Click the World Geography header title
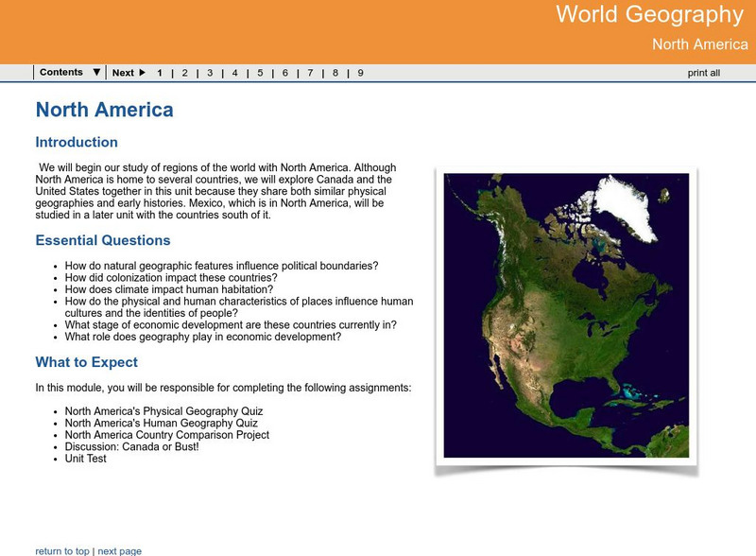This screenshot has height=556, width=756. tap(650, 14)
